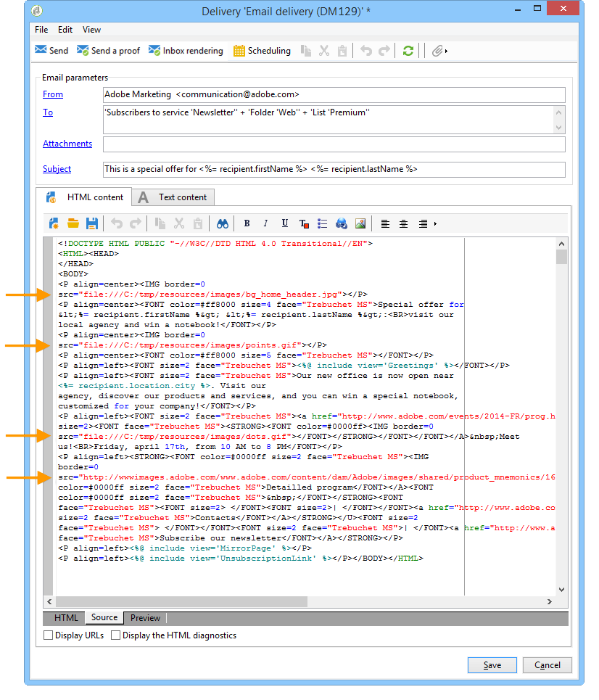
Task: Open the View menu
Action: coord(91,30)
